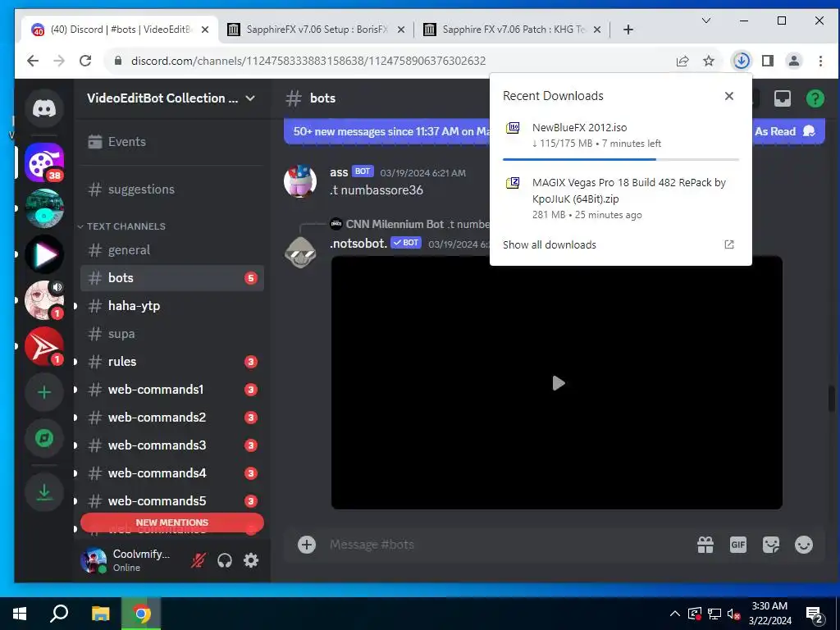Open Chrome downloads toolbar icon
Screen dimensions: 840x630
(x=742, y=61)
